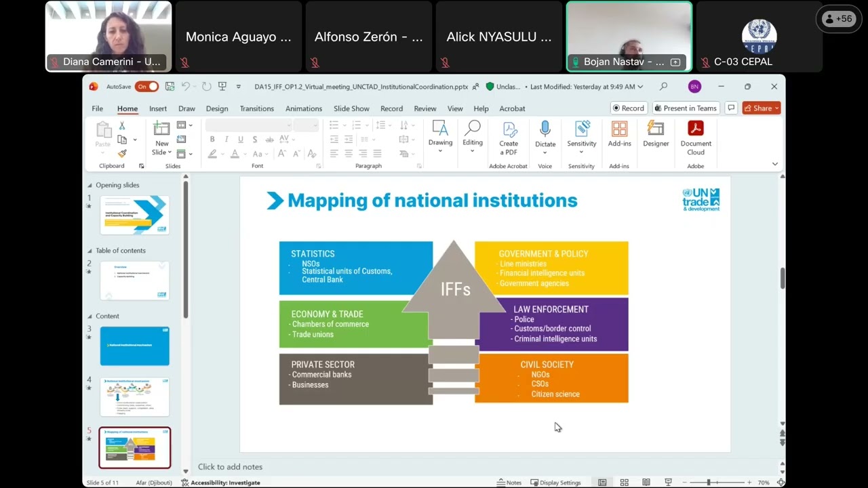Click the text highlight color button
The image size is (868, 488).
pyautogui.click(x=212, y=154)
